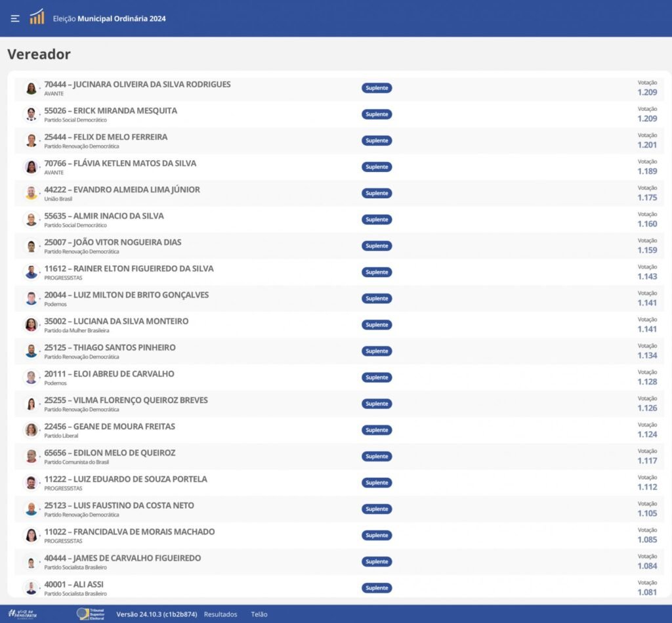Click the bar chart results logo

coord(37,17)
